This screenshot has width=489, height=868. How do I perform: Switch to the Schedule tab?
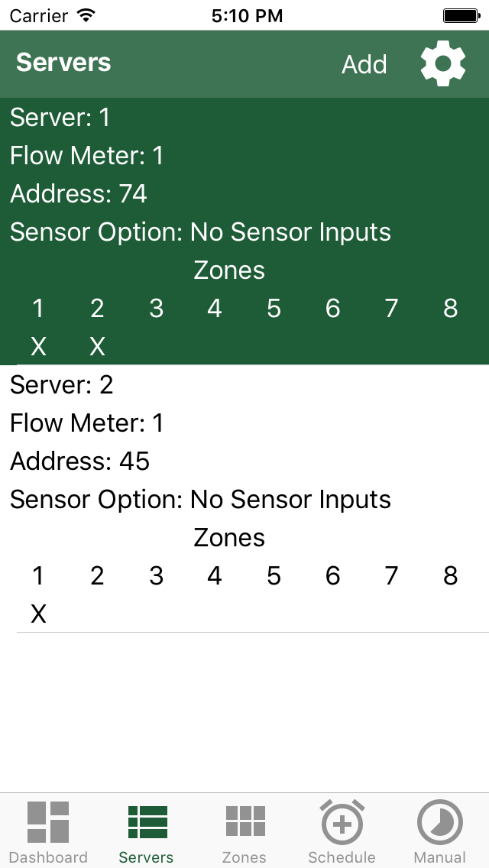coord(342,829)
